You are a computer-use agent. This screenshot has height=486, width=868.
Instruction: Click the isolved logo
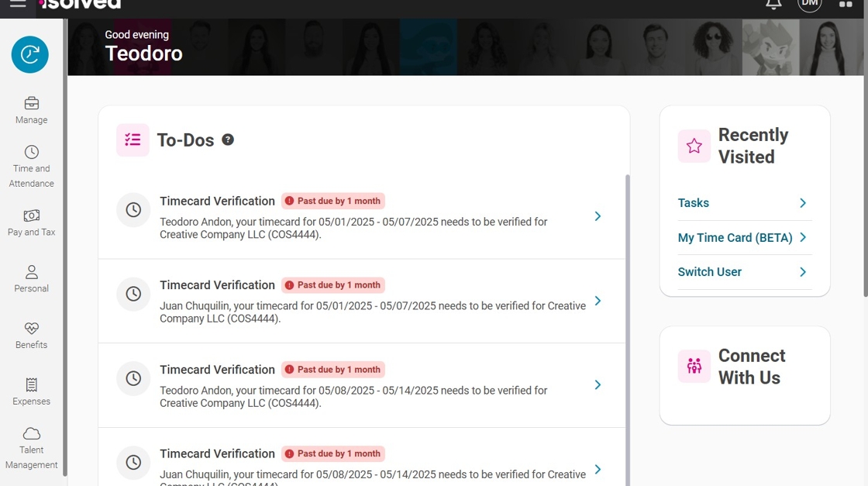(x=81, y=5)
